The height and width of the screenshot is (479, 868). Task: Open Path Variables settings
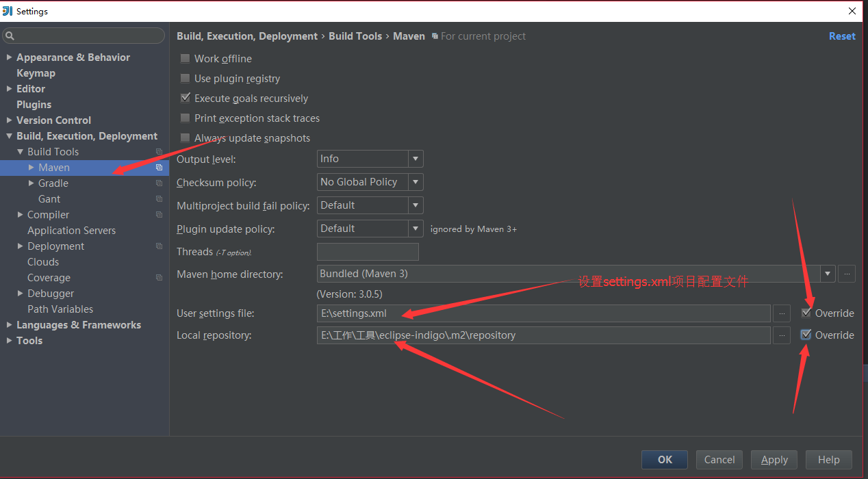pos(60,309)
